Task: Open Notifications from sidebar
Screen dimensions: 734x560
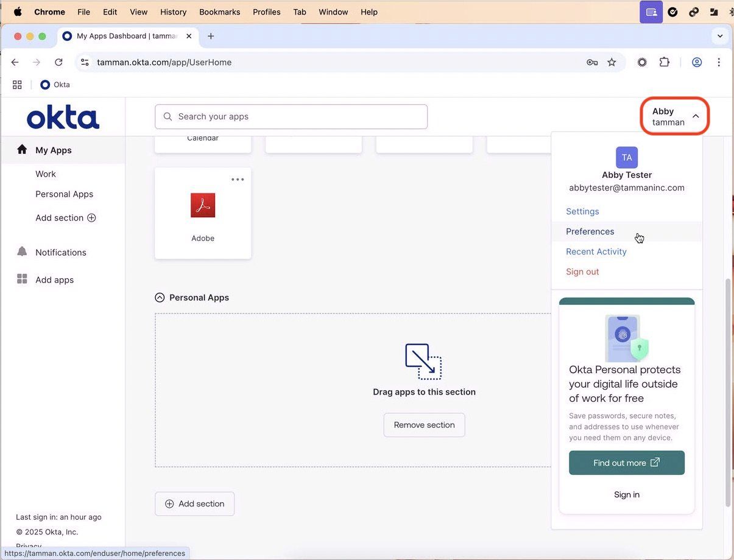Action: (x=61, y=252)
